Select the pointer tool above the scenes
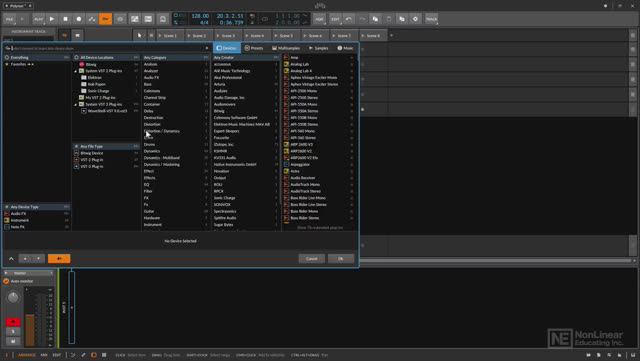 (x=140, y=36)
